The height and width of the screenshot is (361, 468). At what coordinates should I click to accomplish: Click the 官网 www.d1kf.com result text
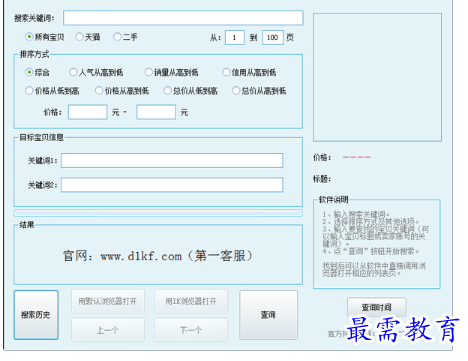click(x=158, y=256)
